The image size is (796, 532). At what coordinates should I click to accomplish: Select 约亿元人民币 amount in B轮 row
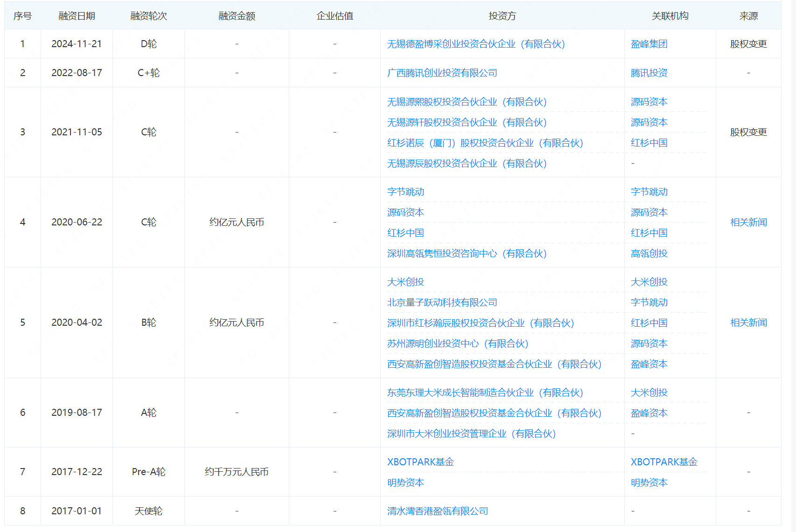[237, 322]
